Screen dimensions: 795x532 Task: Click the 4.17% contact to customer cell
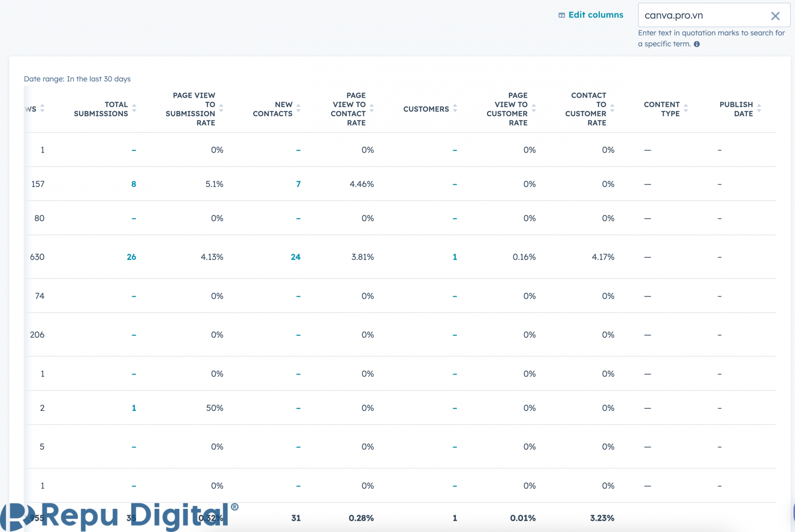(603, 257)
